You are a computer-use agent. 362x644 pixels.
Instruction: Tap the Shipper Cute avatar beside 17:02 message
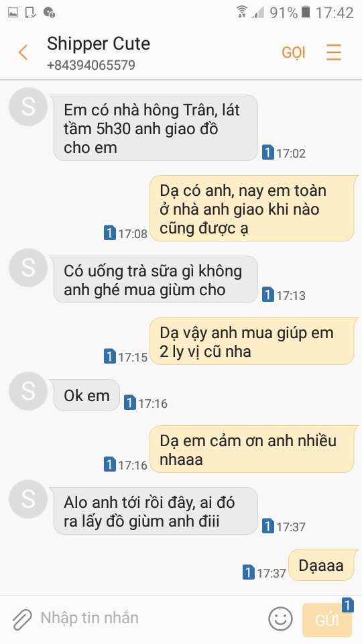point(28,107)
